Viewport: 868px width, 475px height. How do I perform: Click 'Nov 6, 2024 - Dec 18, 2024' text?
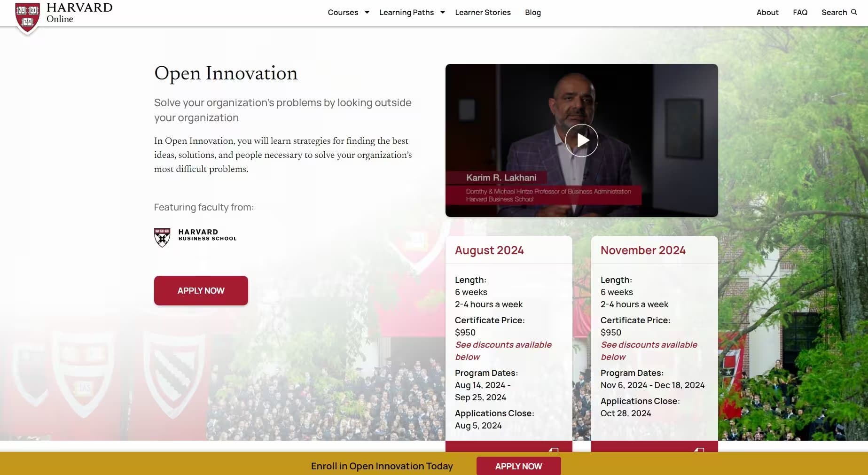pyautogui.click(x=652, y=385)
